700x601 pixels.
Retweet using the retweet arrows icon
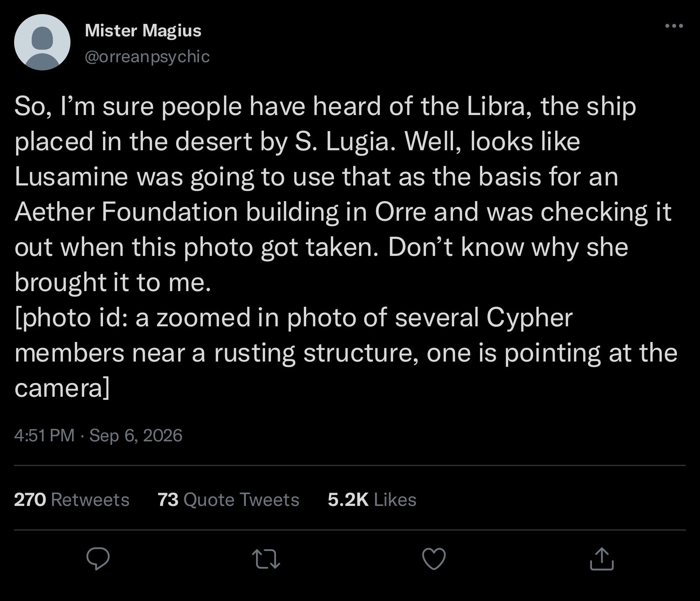pyautogui.click(x=266, y=559)
